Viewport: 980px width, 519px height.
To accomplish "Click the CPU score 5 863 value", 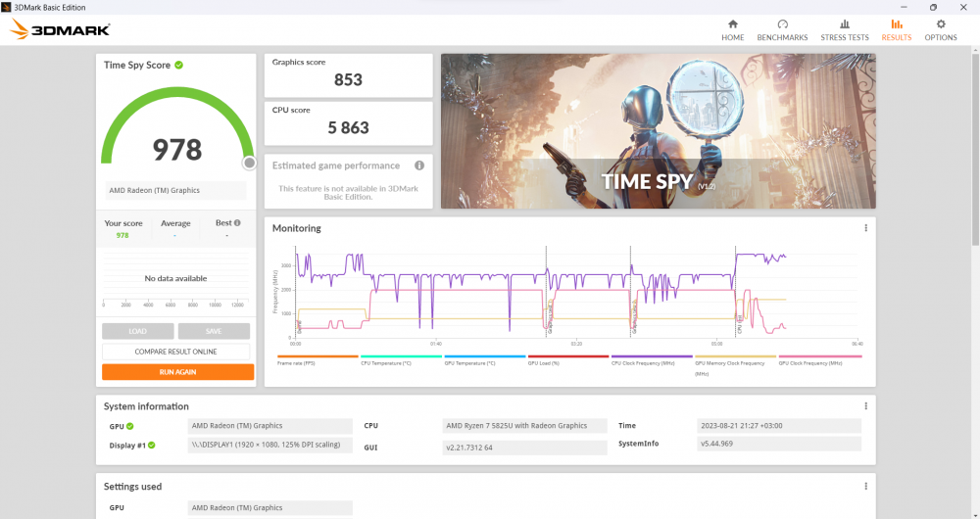I will (348, 128).
